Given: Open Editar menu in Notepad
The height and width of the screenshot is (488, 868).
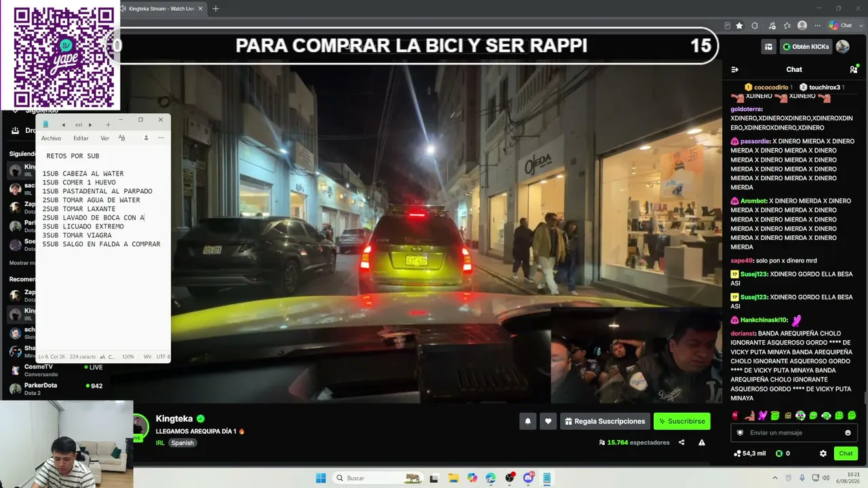Looking at the screenshot, I should (x=81, y=138).
